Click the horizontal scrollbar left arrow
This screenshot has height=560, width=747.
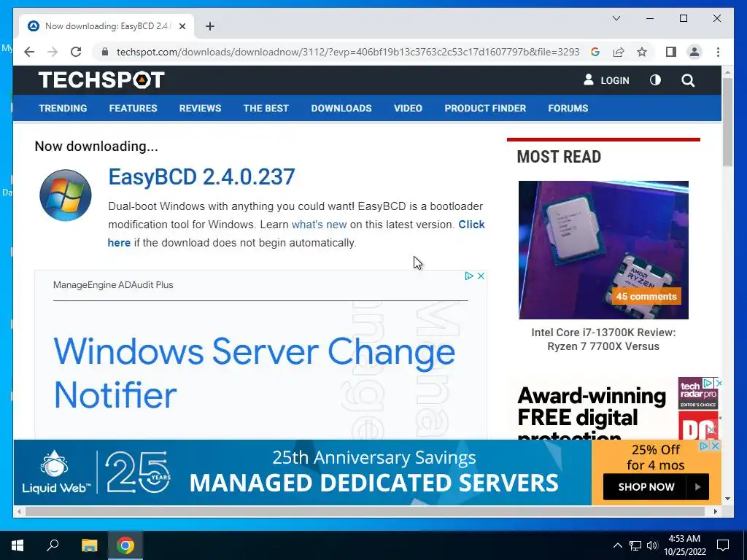coord(19,511)
